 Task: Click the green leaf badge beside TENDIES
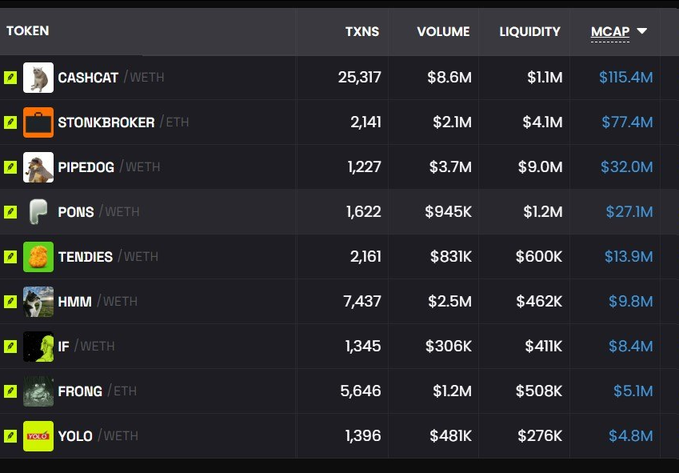[10, 257]
